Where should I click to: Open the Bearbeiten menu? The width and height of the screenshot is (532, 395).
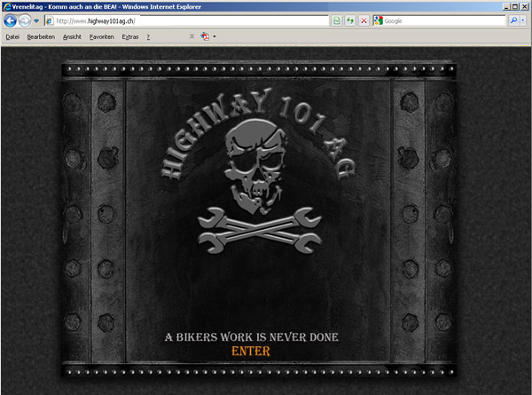(x=41, y=37)
